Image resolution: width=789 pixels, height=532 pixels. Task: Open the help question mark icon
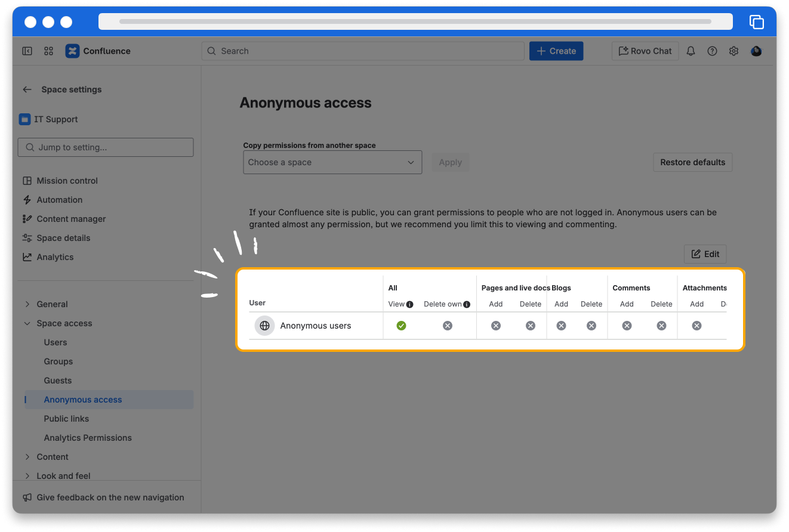712,51
